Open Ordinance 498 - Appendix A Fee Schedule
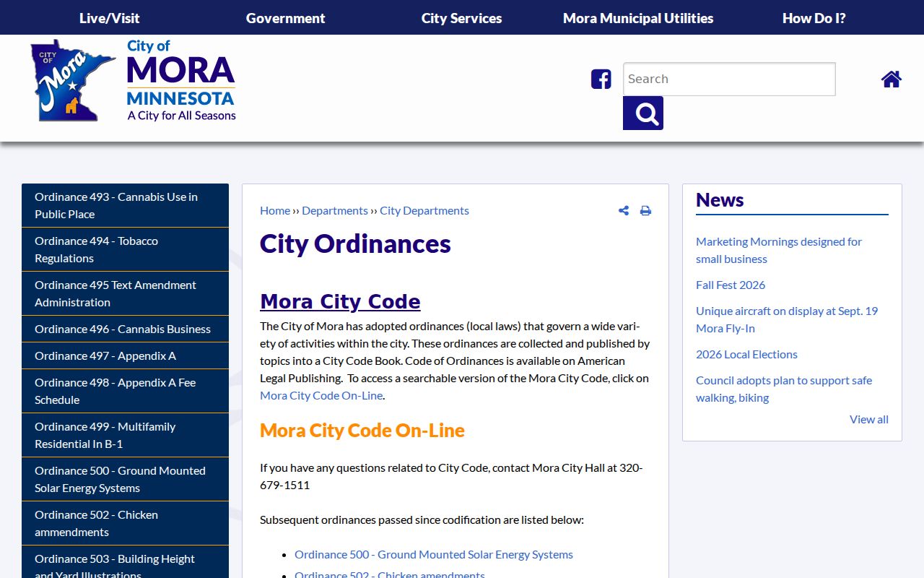This screenshot has height=578, width=924. pyautogui.click(x=125, y=391)
